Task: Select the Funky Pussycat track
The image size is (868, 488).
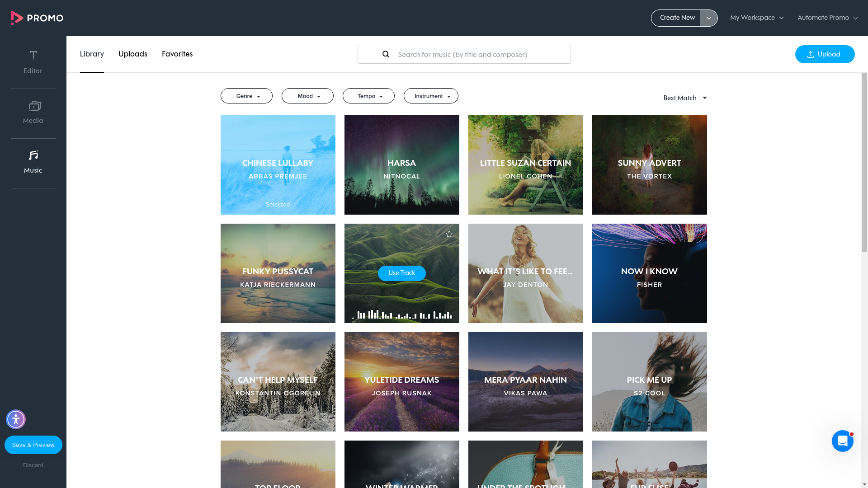Action: [278, 273]
